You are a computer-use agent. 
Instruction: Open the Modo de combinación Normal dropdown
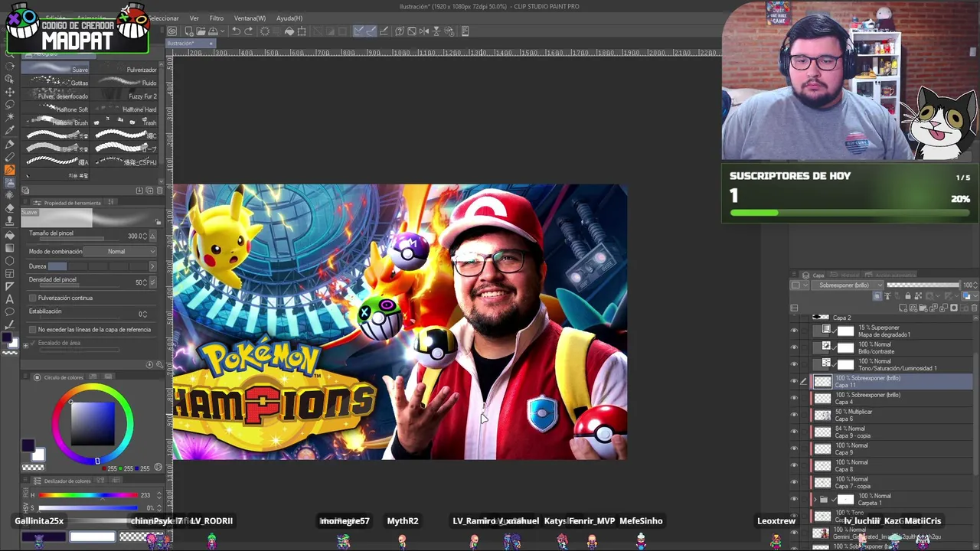[x=120, y=251]
